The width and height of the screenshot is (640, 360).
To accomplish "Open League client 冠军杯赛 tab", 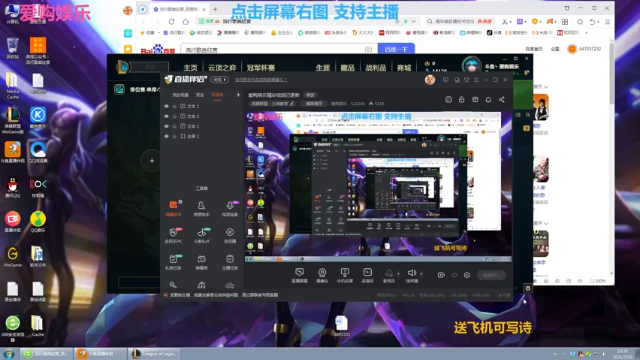I will (x=261, y=68).
